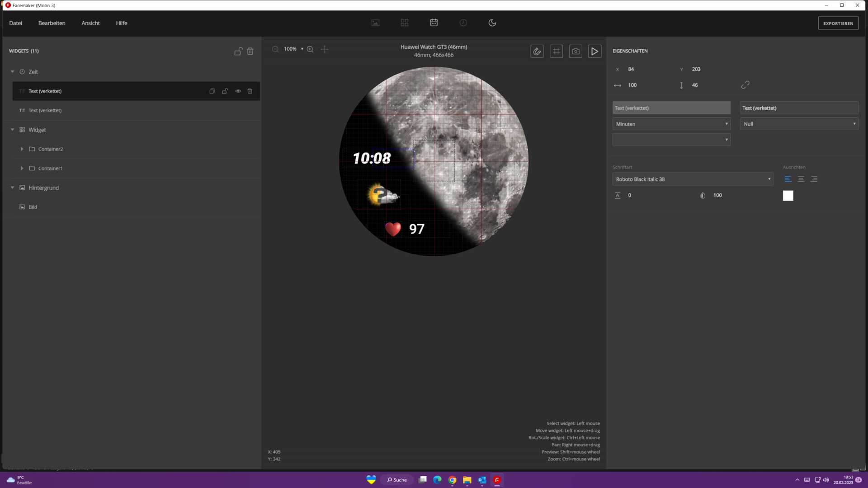Toggle the grid overlay icon
The image size is (868, 488).
pos(556,52)
